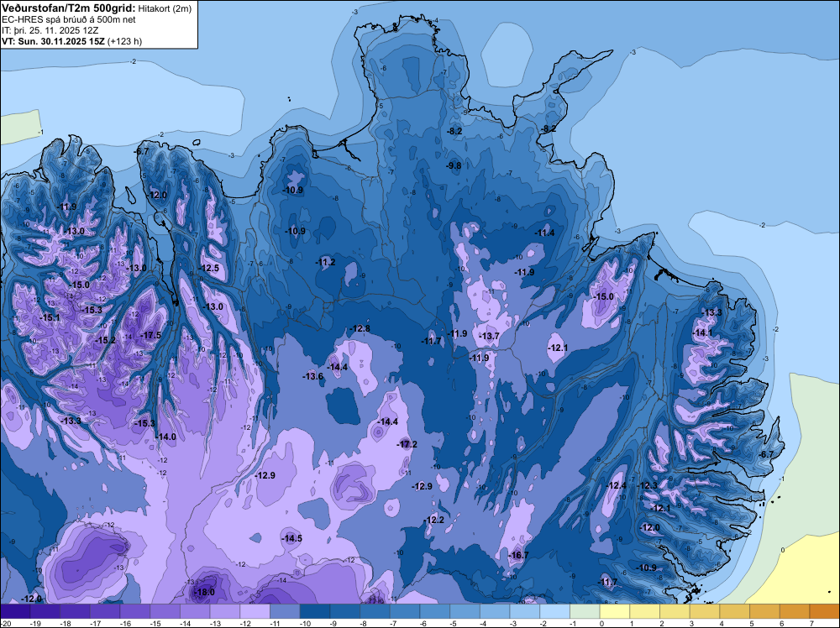Screen dimensions: 840x628
Task: Click legend swatch between -12 and -11
Action: tap(255, 611)
